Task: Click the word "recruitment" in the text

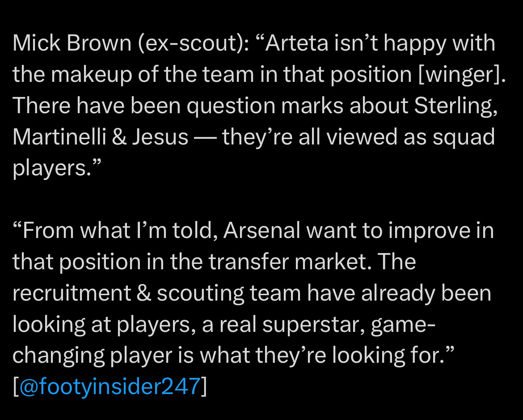Action: pyautogui.click(x=72, y=294)
